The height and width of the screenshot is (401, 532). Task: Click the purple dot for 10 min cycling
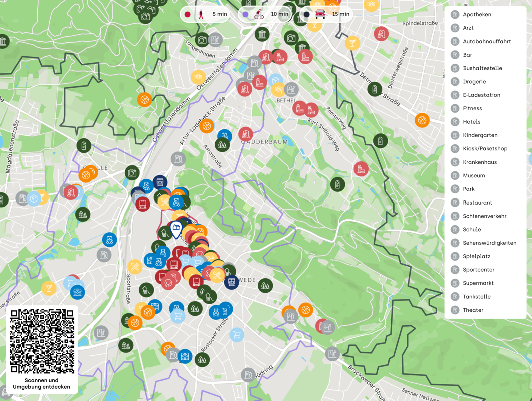click(x=245, y=14)
